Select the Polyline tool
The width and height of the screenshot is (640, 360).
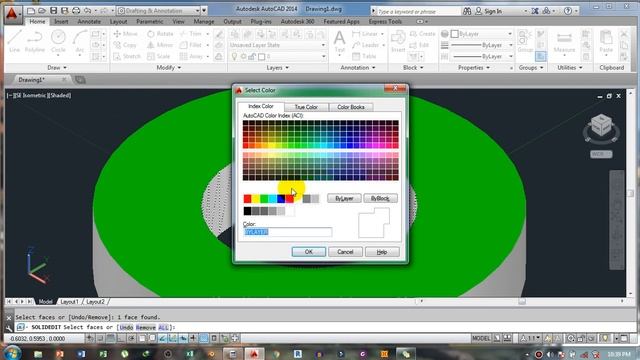(35, 41)
